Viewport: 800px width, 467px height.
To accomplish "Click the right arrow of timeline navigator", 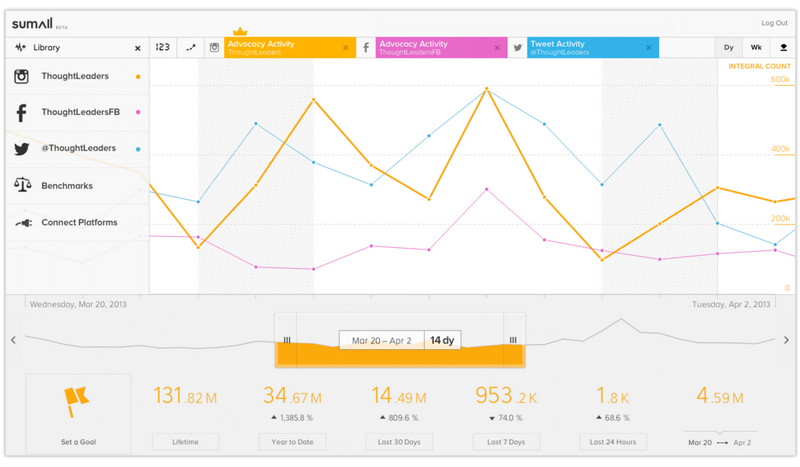I will (x=786, y=340).
